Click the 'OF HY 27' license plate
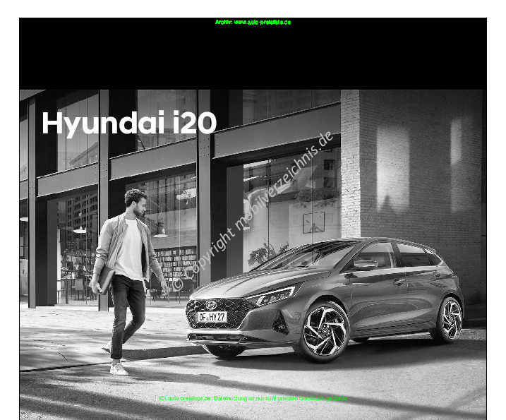Screen dimensions: 506x420 click(x=212, y=317)
